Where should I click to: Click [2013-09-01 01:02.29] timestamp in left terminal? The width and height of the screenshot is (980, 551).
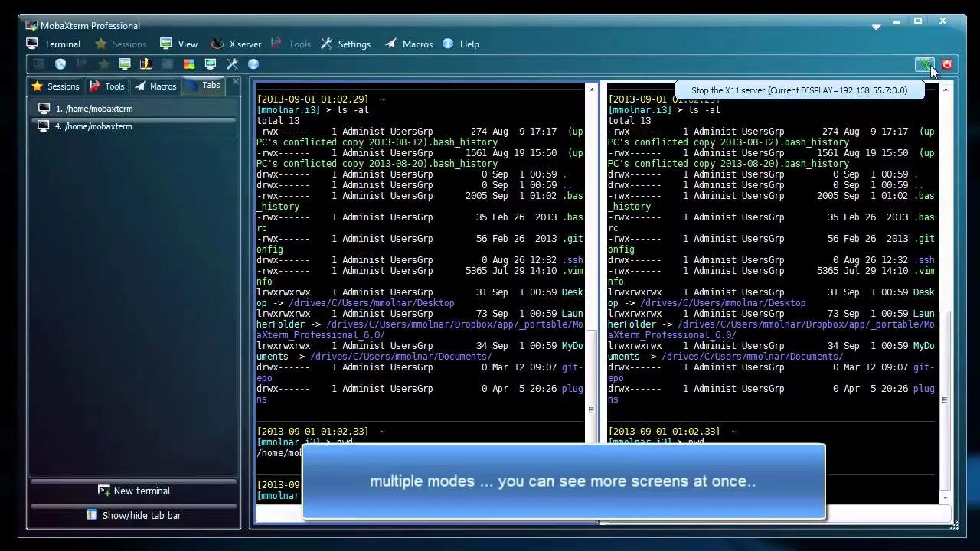(x=312, y=99)
